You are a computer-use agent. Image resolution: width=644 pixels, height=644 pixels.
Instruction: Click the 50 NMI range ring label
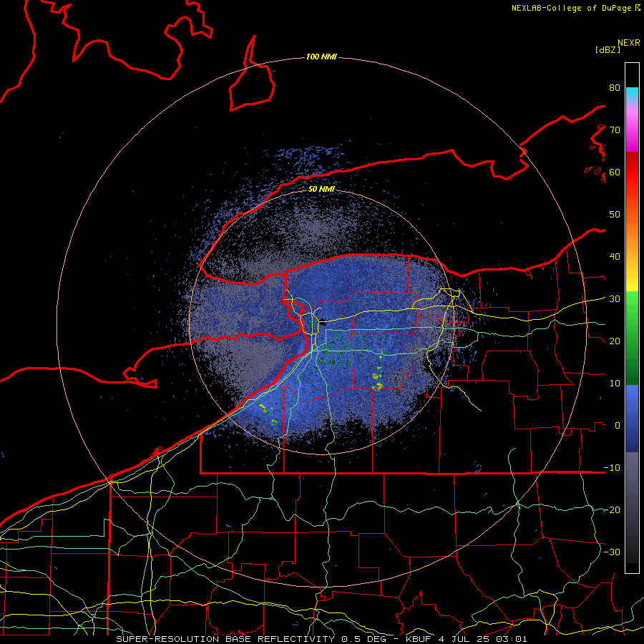[x=321, y=190]
